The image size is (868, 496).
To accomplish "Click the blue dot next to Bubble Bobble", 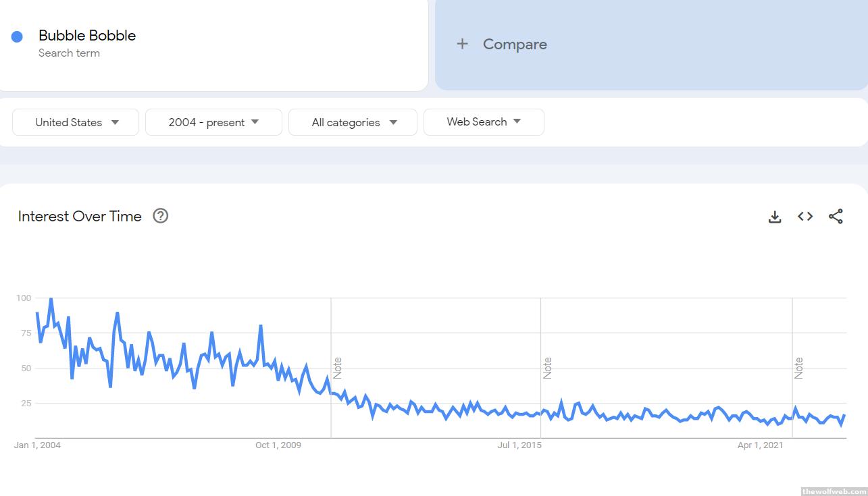I will 17,36.
